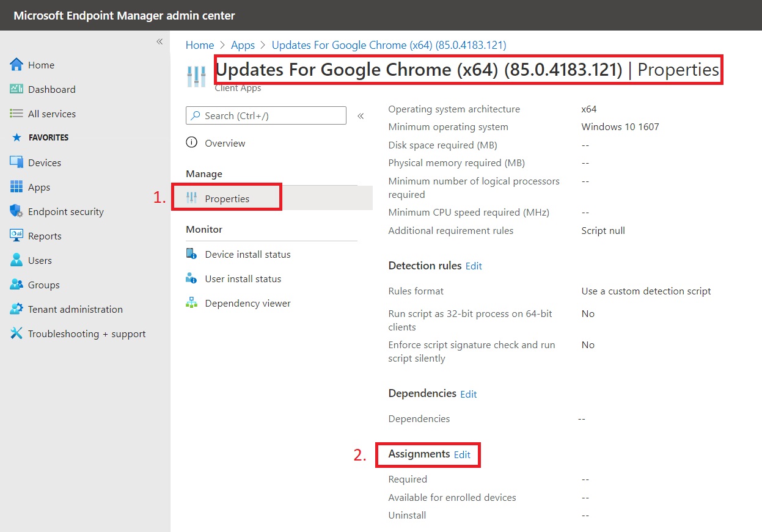
Task: Click the magnifier icon in search box
Action: click(x=196, y=115)
